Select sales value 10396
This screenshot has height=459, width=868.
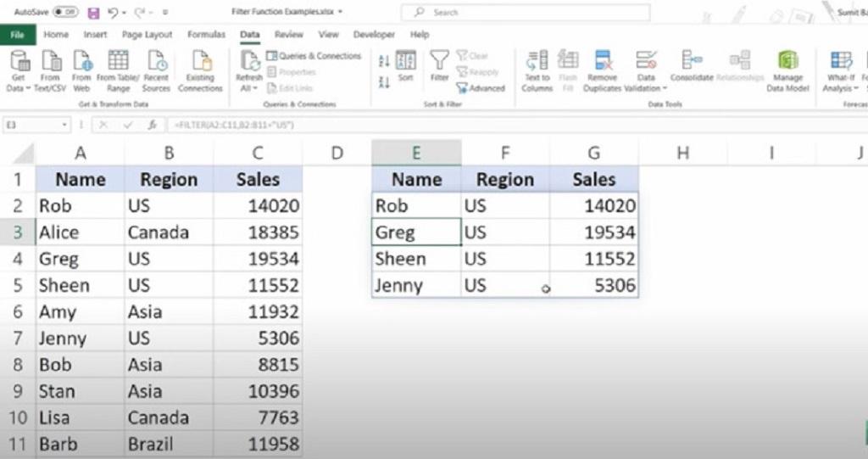pyautogui.click(x=258, y=391)
